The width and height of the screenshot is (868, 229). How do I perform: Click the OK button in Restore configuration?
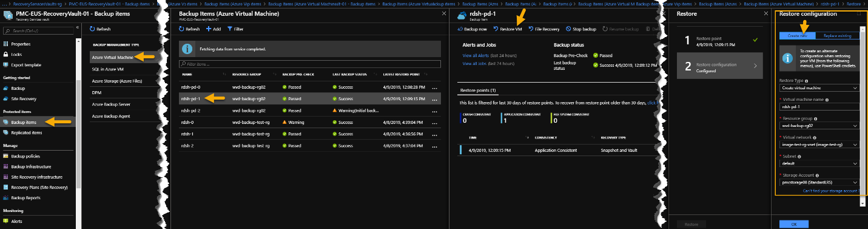[x=794, y=224]
